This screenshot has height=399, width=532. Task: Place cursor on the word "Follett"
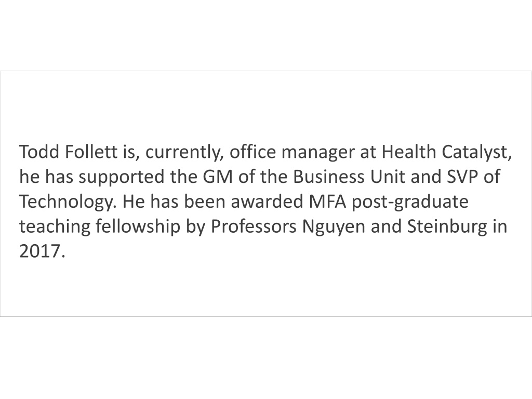coord(91,152)
